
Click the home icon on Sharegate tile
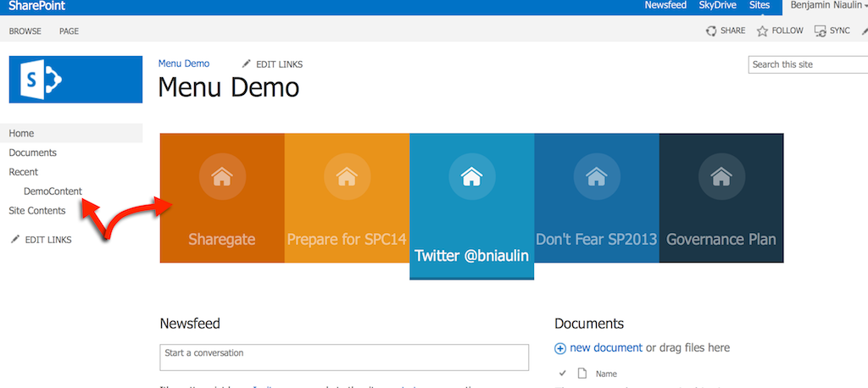[222, 176]
